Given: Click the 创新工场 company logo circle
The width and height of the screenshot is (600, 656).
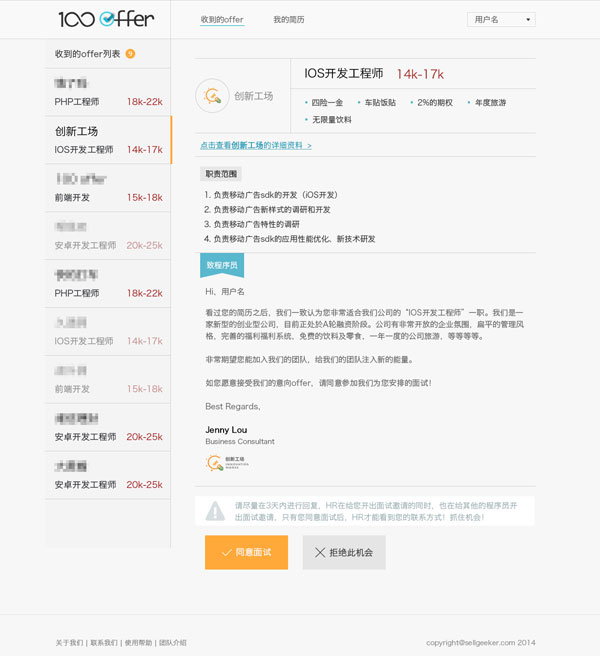Looking at the screenshot, I should [x=212, y=96].
